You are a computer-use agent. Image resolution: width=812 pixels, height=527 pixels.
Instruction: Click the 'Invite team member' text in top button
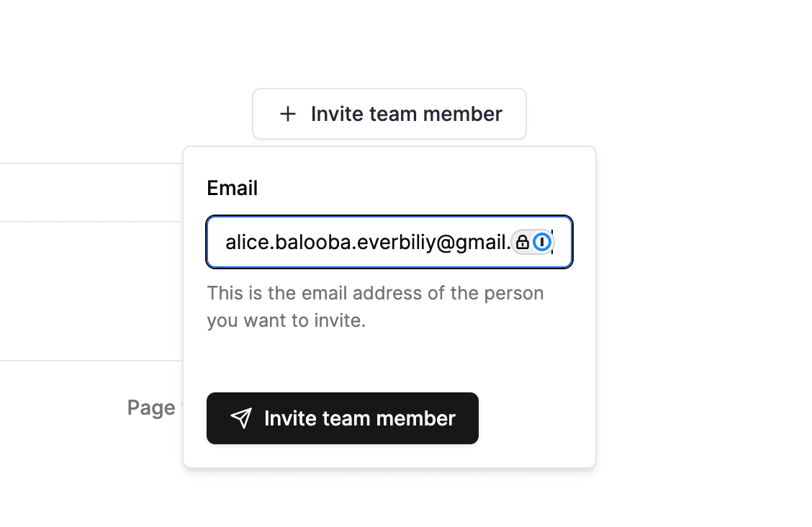pyautogui.click(x=406, y=114)
